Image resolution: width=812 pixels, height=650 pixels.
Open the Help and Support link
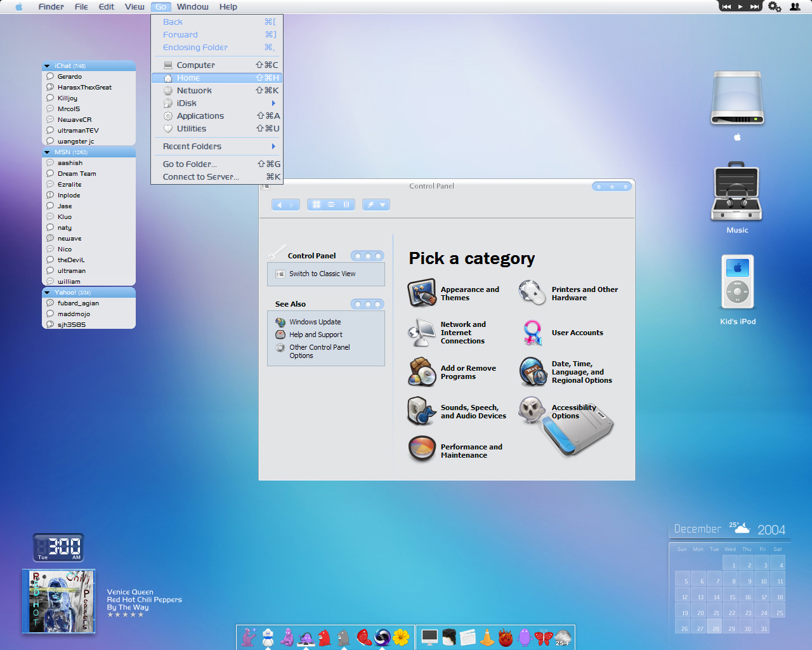pyautogui.click(x=316, y=335)
